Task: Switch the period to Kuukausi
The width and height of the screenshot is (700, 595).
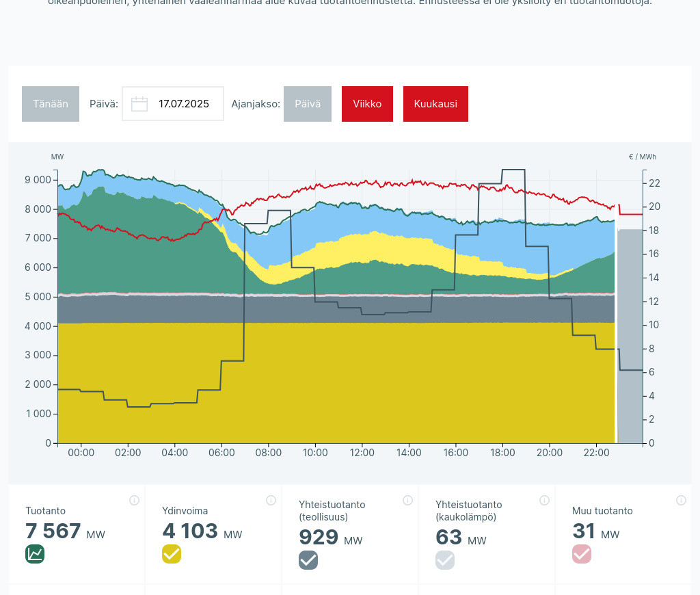Action: (435, 104)
